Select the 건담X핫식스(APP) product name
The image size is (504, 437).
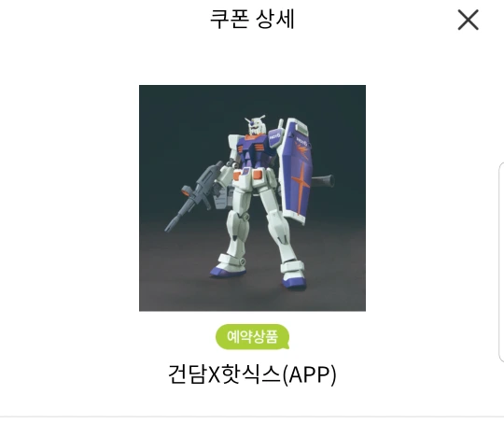[252, 374]
